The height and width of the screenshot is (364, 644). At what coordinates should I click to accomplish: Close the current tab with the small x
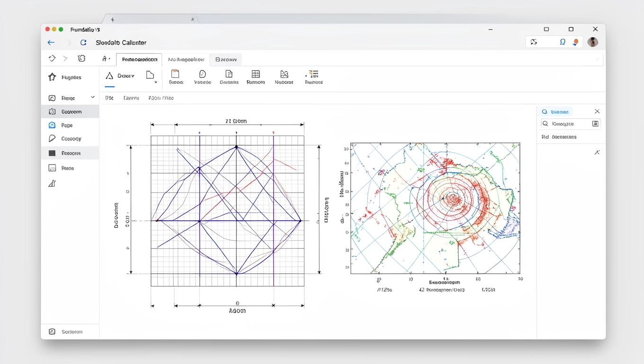pos(193,19)
